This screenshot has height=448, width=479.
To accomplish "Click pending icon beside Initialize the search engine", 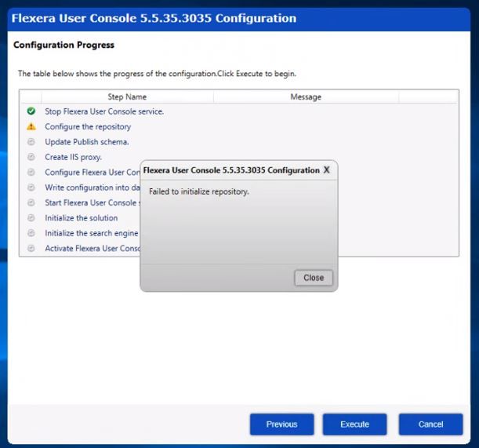I will point(31,233).
